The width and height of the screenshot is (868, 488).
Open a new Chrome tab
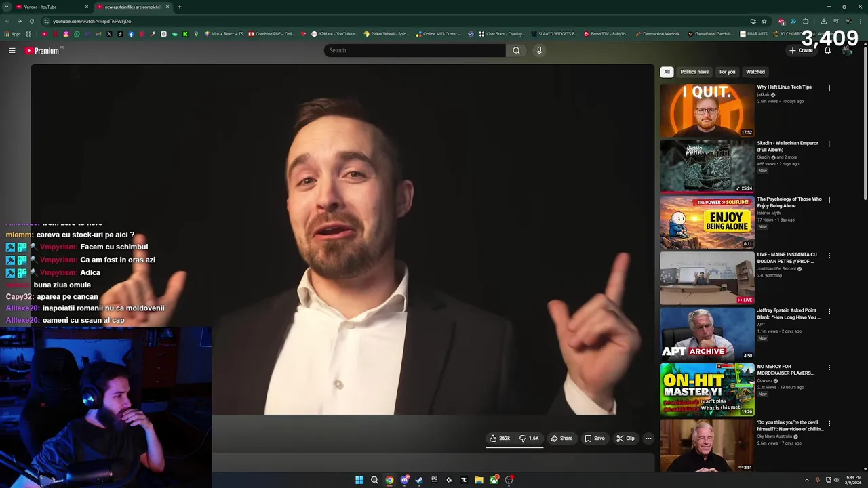179,7
